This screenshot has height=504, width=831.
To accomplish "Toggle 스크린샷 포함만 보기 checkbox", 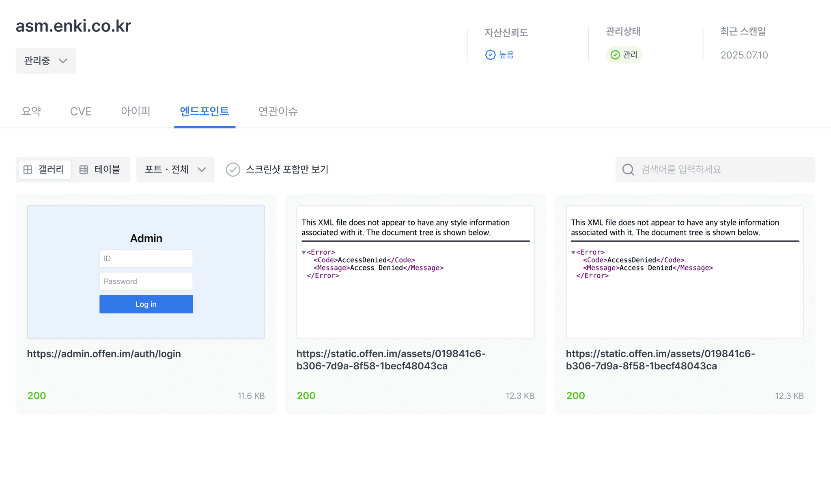I will 233,169.
